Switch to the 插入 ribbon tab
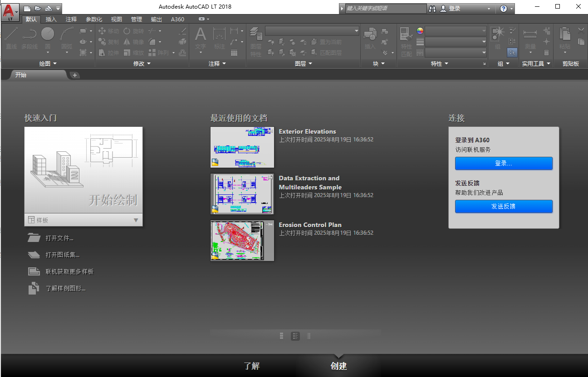Viewport: 588px width, 377px height. [x=51, y=19]
